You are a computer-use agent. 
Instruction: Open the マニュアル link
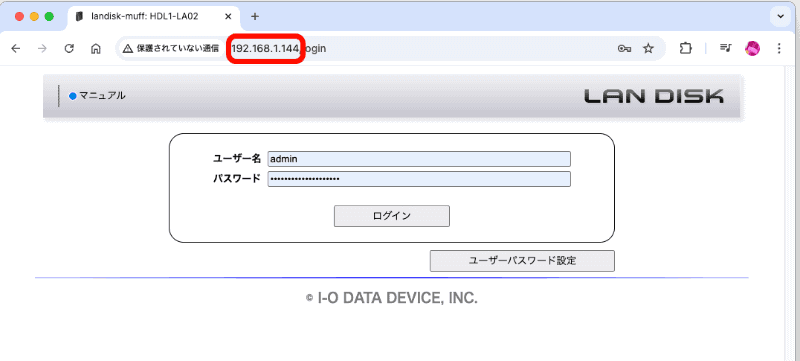tap(102, 95)
